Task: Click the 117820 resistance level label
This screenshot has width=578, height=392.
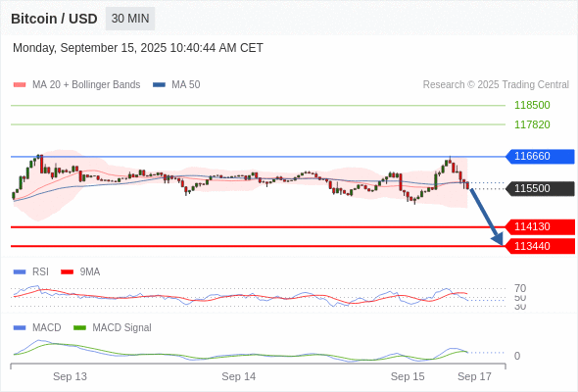Action: pos(532,124)
